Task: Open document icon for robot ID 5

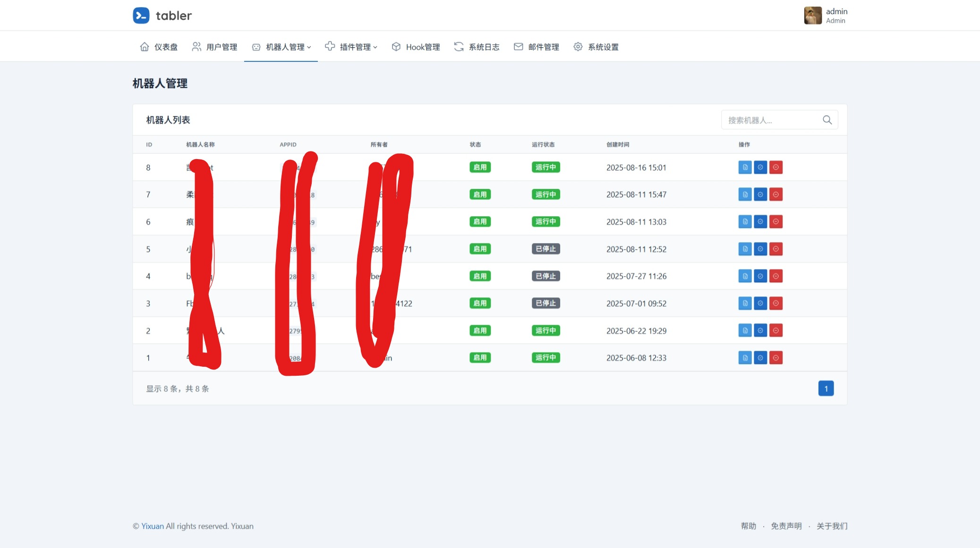Action: (x=745, y=249)
